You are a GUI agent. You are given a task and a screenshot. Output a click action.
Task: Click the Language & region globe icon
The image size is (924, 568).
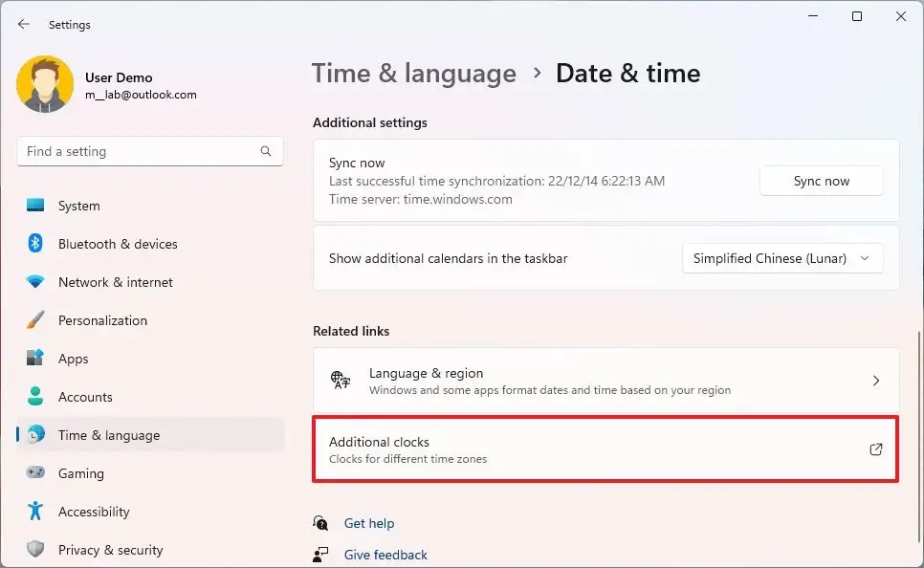pos(341,380)
